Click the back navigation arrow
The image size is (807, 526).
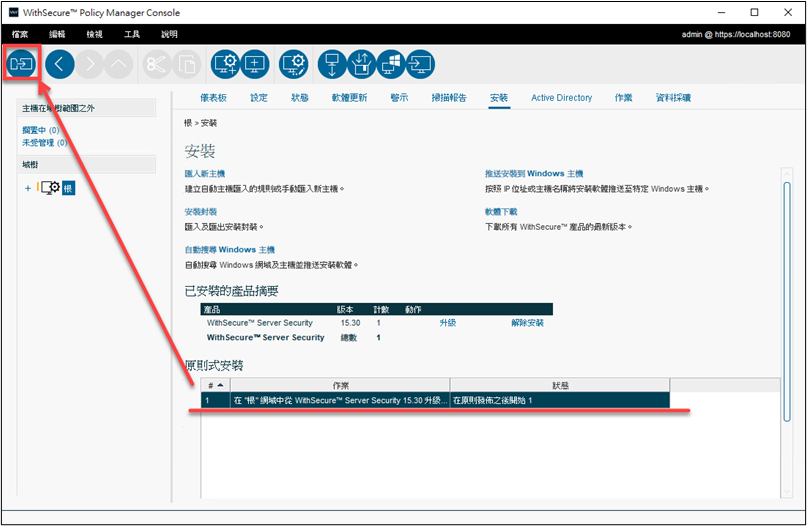click(60, 64)
